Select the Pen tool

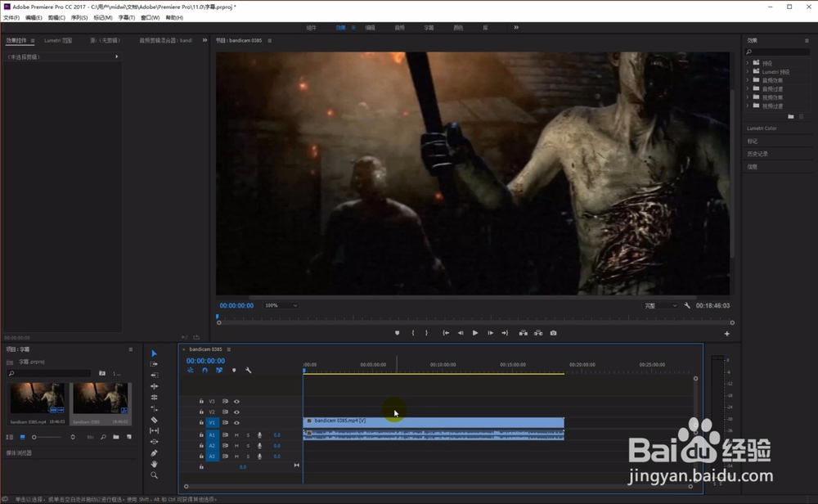[154, 453]
